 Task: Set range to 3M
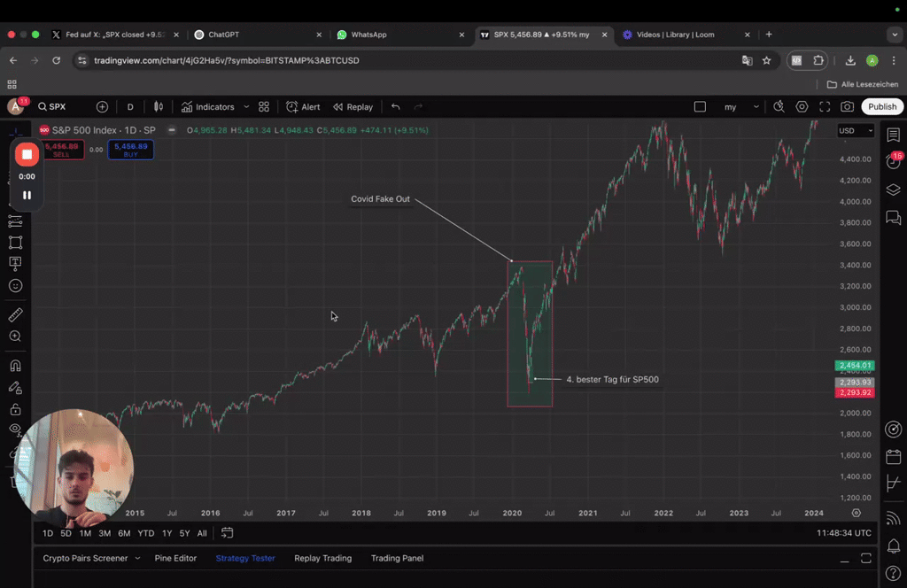coord(105,533)
